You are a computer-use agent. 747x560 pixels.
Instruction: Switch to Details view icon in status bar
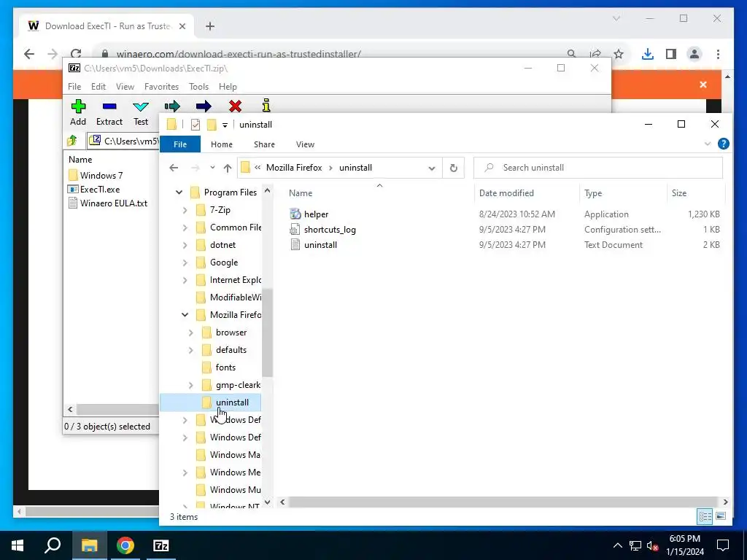[705, 516]
